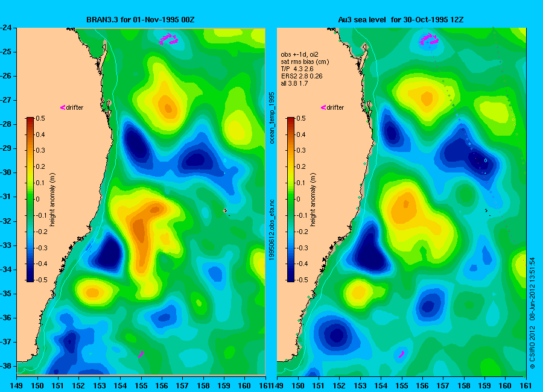543x392 pixels.
Task: Click the 151 longitude label under Au3 map
Action: tap(319, 386)
